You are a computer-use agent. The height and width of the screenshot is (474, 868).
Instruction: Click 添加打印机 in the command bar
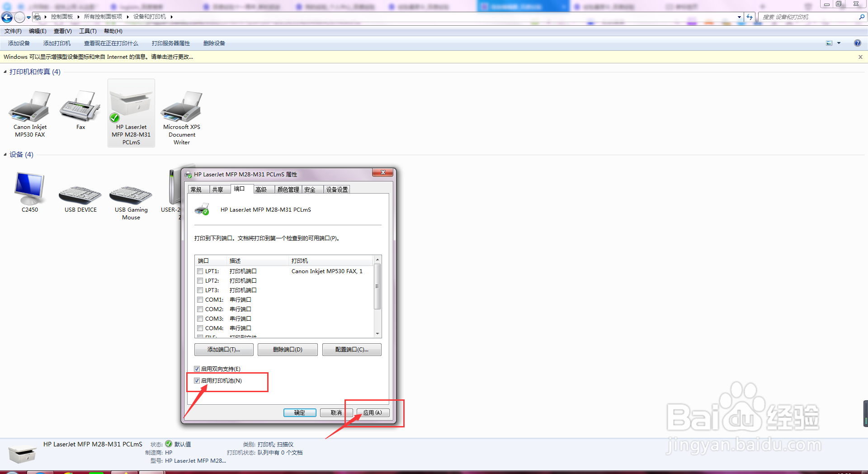57,43
